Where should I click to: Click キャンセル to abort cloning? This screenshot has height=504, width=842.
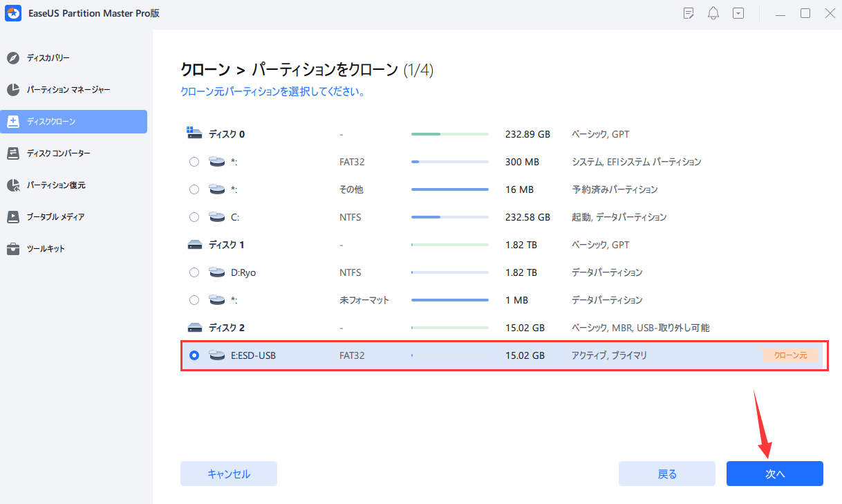click(x=228, y=473)
